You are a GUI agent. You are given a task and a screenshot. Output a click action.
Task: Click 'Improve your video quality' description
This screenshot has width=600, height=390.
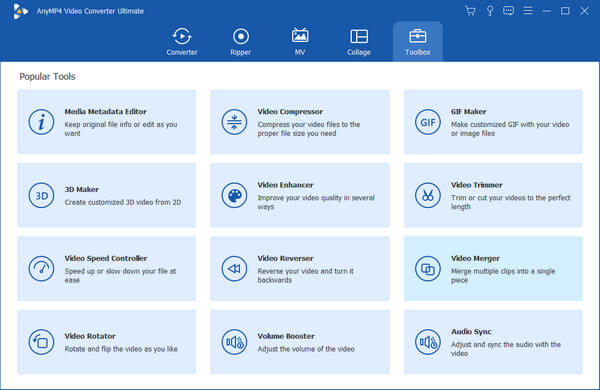click(316, 202)
